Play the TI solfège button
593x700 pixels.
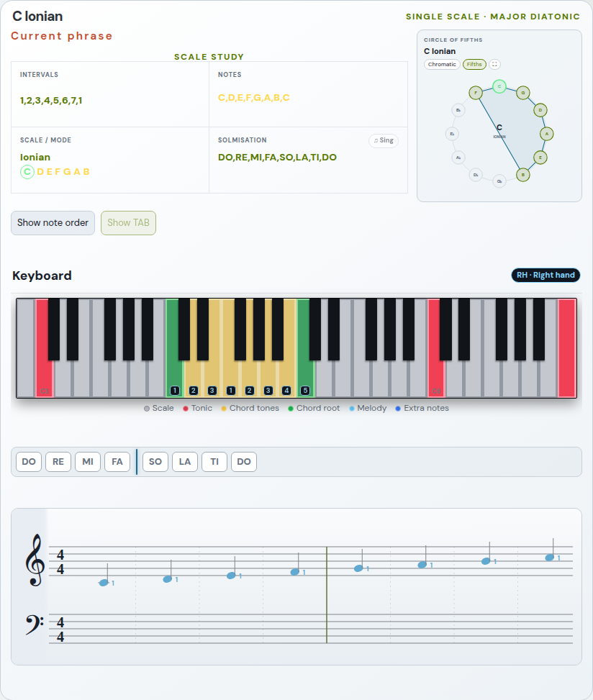pyautogui.click(x=214, y=462)
